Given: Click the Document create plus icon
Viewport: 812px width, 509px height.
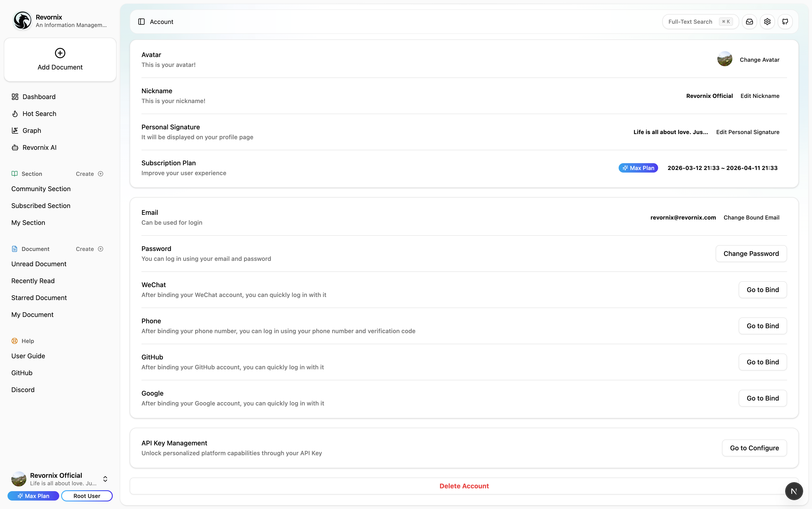Looking at the screenshot, I should point(100,249).
